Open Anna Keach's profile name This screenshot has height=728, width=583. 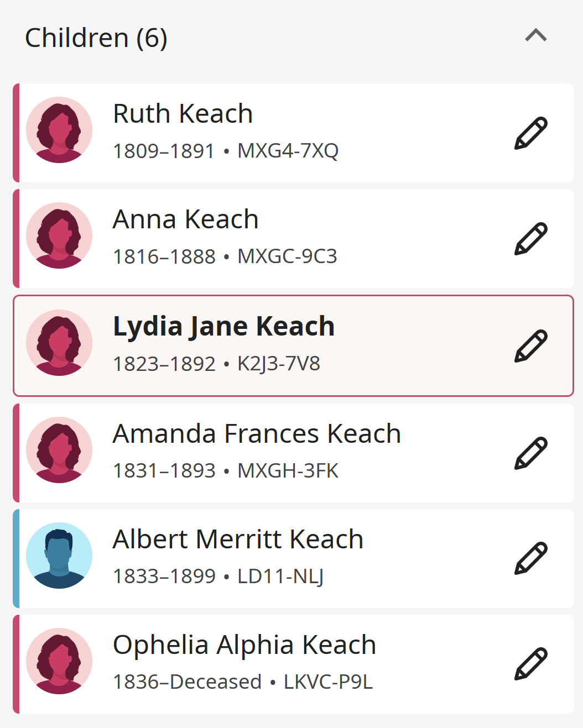pyautogui.click(x=185, y=219)
